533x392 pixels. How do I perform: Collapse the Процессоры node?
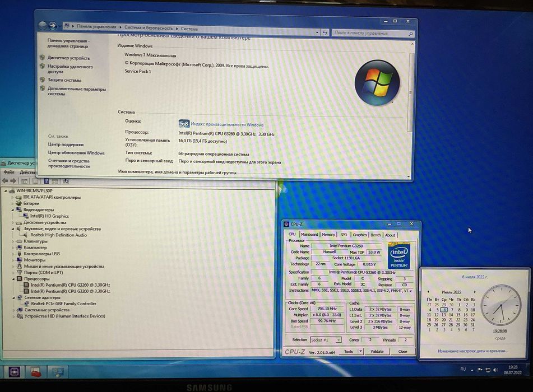tap(13, 279)
